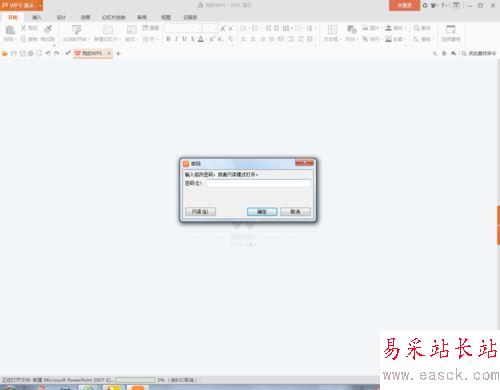Close the 我的WPS document tab
The width and height of the screenshot is (500, 390).
109,53
